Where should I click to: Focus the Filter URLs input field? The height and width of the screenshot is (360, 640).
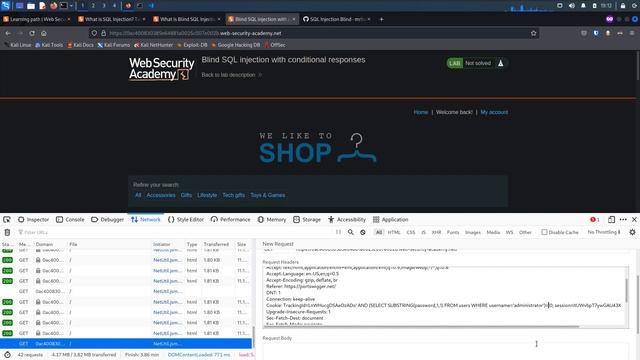coord(173,232)
